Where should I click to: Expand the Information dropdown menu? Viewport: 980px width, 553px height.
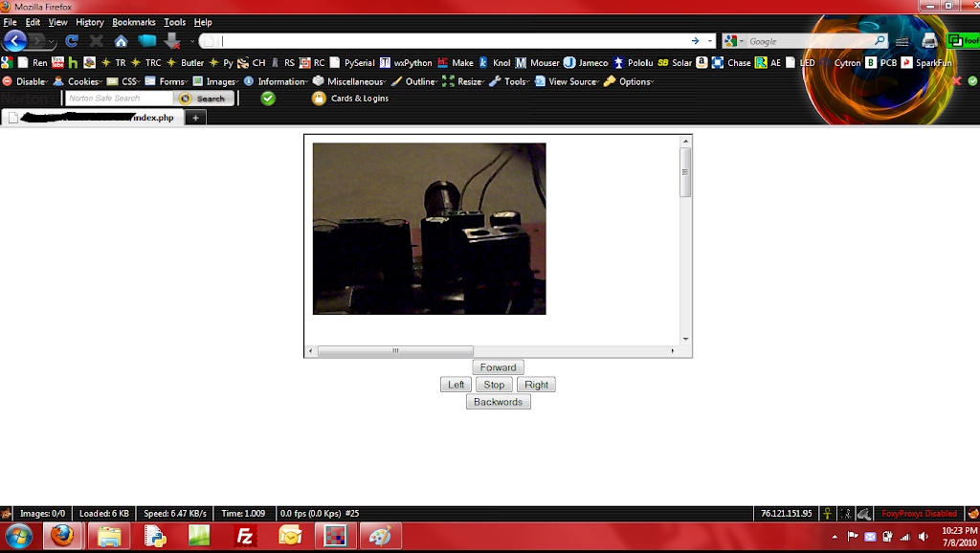[x=275, y=81]
